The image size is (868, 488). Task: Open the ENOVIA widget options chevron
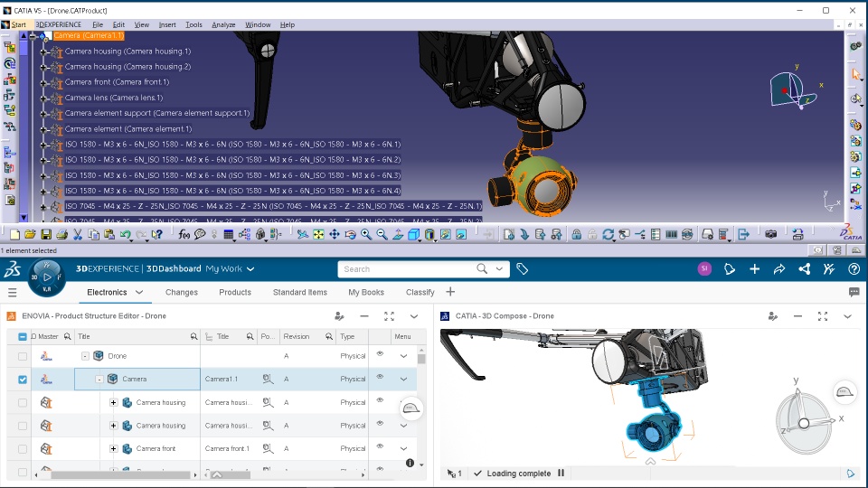pyautogui.click(x=414, y=316)
